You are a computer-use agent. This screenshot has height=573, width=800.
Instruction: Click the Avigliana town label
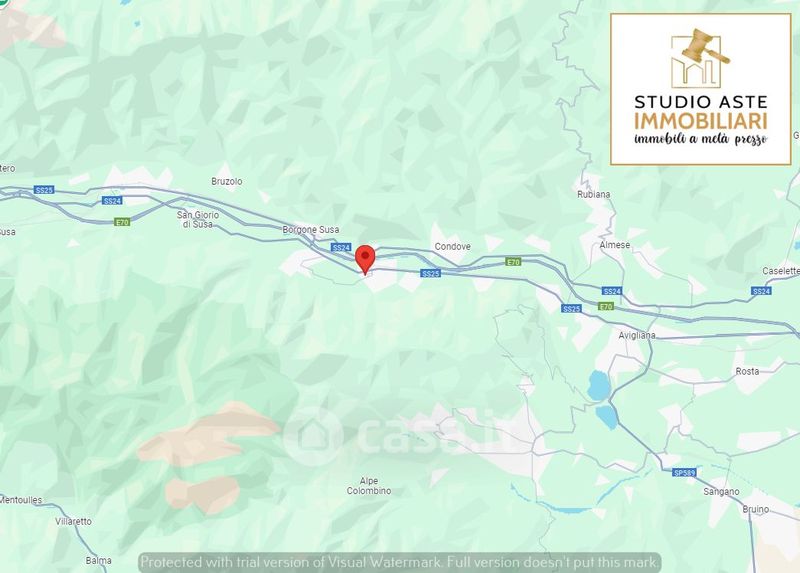637,335
